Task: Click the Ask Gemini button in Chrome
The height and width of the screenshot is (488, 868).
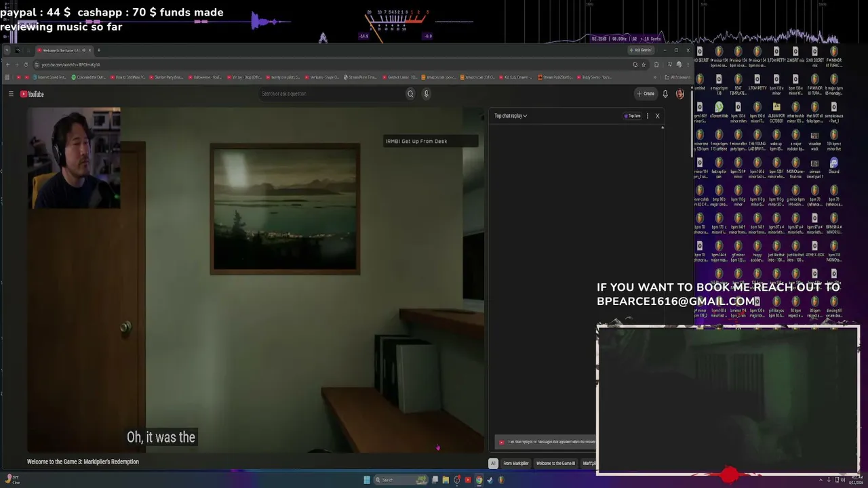Action: click(x=640, y=50)
